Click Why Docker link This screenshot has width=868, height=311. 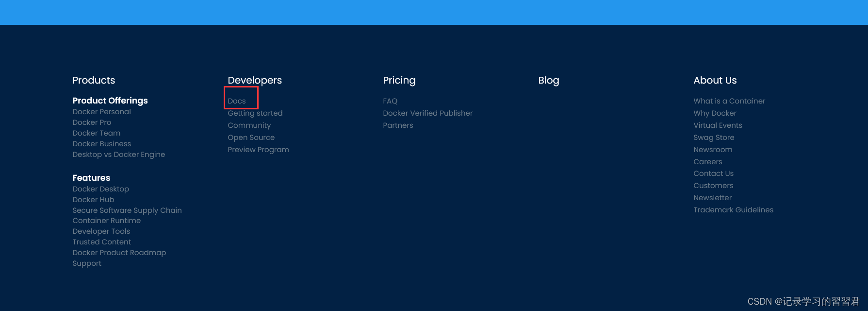click(x=715, y=113)
